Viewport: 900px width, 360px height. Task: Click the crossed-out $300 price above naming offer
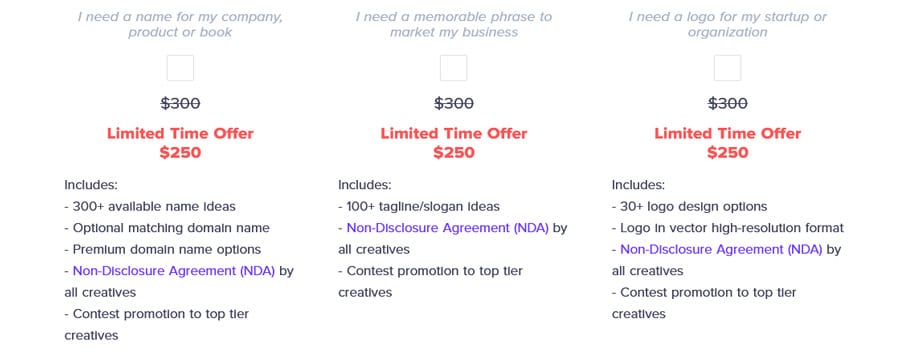(x=180, y=103)
